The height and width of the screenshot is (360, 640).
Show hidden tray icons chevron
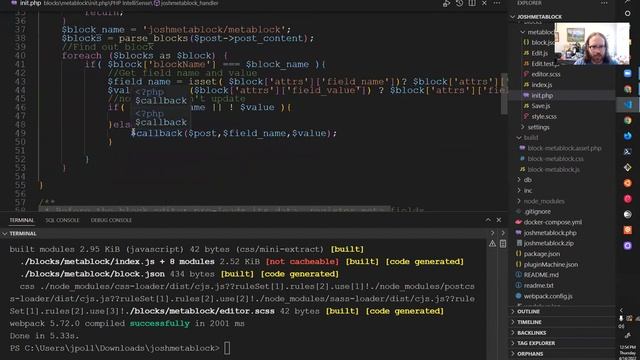(622, 311)
